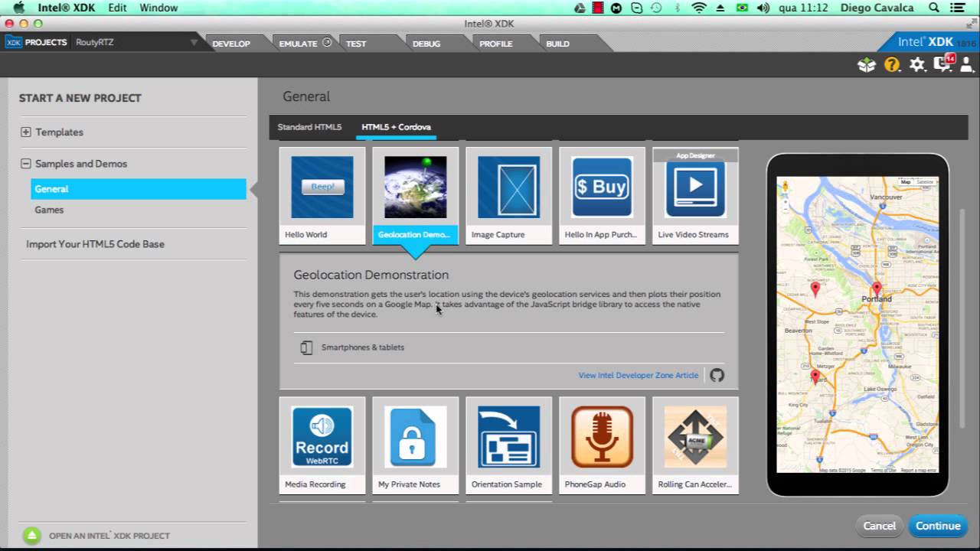This screenshot has width=980, height=551.
Task: Switch to HTML5 + Cordova tab
Action: 396,127
